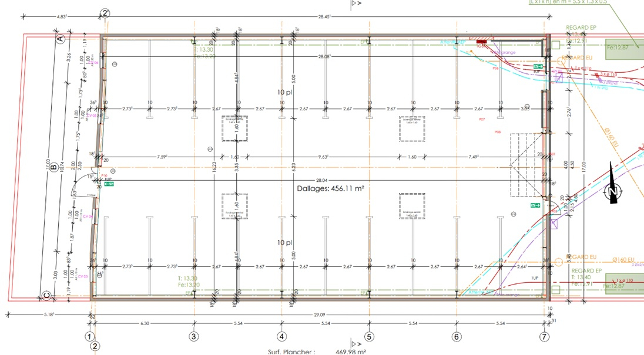Click row axis bubble B

point(53,167)
